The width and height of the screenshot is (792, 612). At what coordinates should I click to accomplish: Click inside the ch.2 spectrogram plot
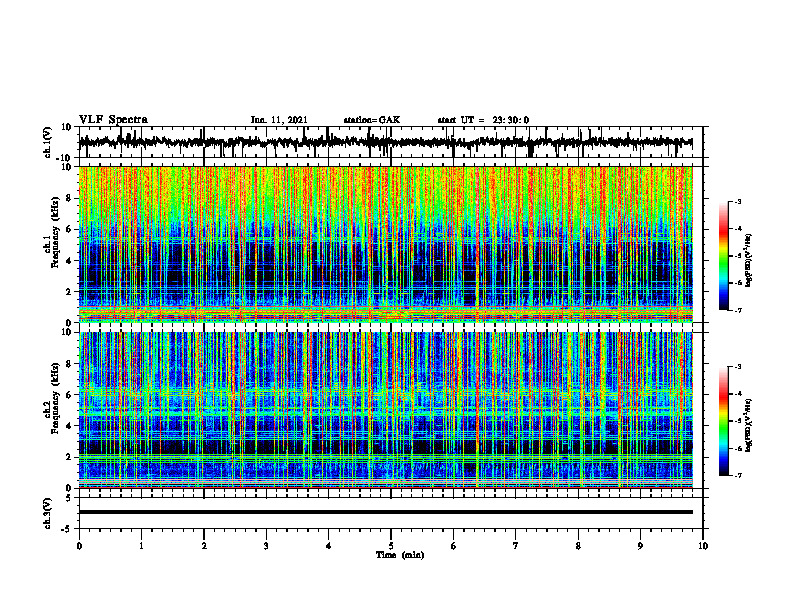coord(386,410)
